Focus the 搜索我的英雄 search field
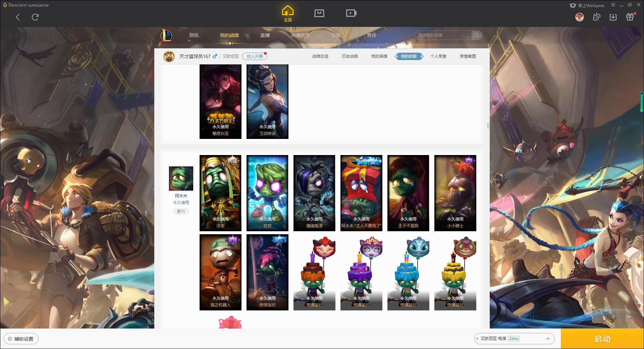644x349 pixels. click(x=443, y=35)
